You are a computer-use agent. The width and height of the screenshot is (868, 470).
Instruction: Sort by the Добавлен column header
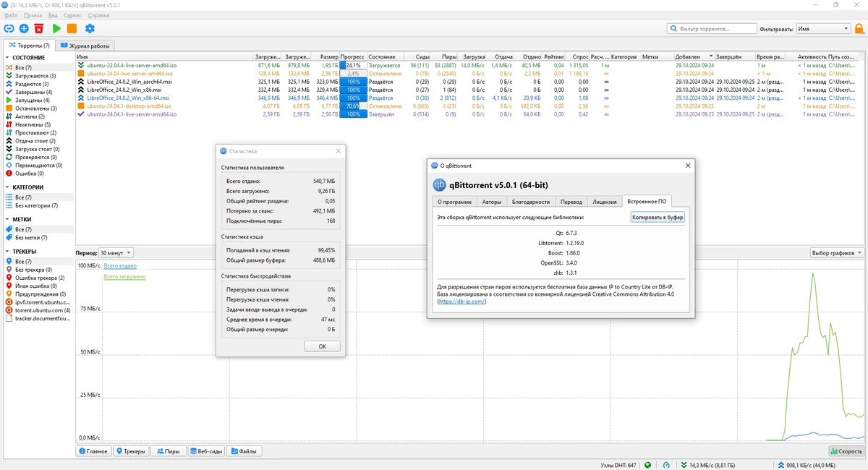coord(694,56)
